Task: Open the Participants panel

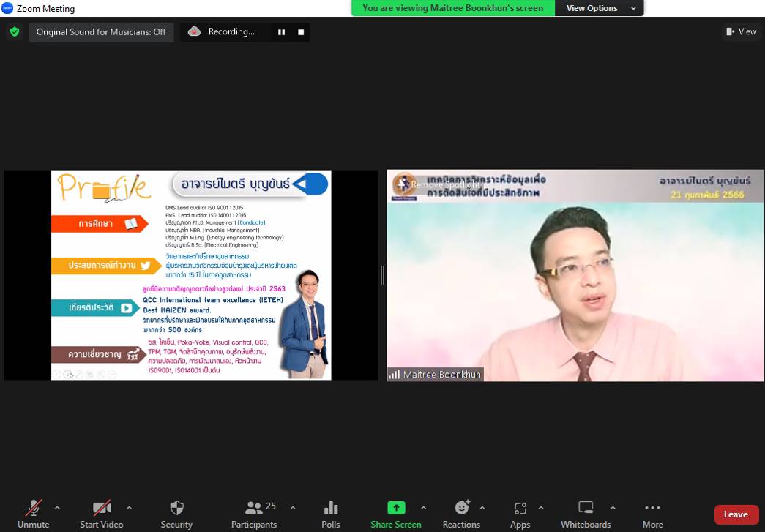Action: (x=254, y=514)
